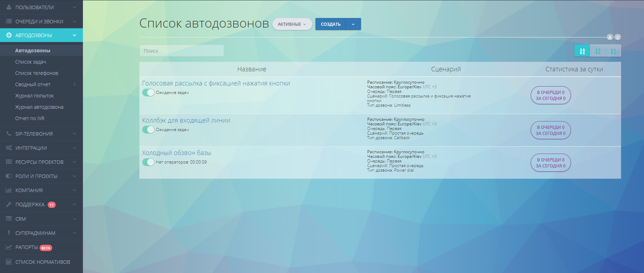Screen dimensions: 644x273
Task: Switch off 'Холодный обзвон базы' toggle
Action: coord(148,162)
